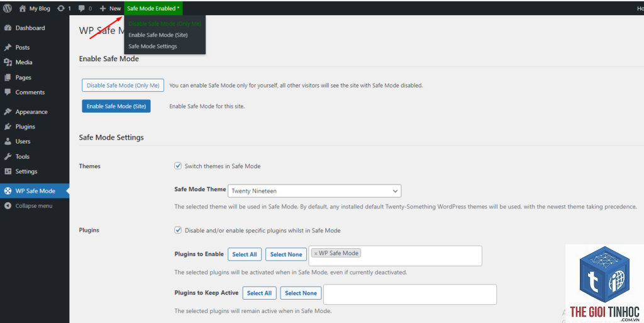Open Tools in sidebar
This screenshot has height=323, width=644.
point(22,157)
